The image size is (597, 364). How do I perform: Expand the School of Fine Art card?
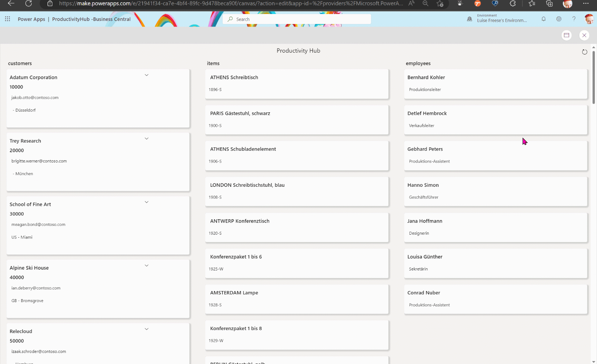tap(146, 202)
